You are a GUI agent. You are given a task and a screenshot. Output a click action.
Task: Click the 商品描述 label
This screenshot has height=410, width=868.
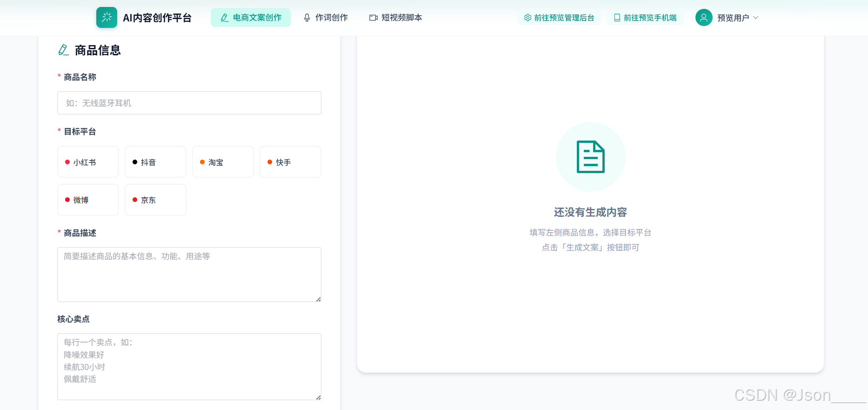point(80,233)
